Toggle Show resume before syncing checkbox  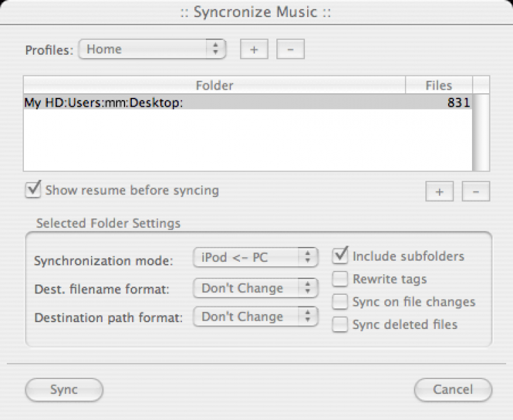(33, 189)
